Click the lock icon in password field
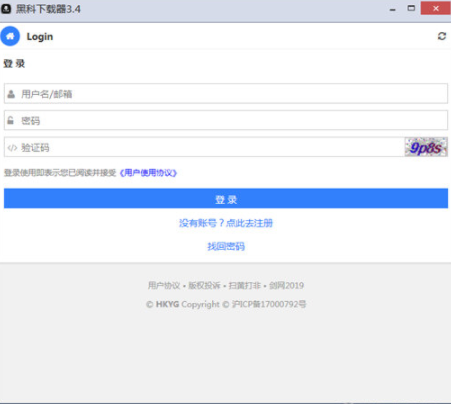This screenshot has width=451, height=404. pos(11,120)
